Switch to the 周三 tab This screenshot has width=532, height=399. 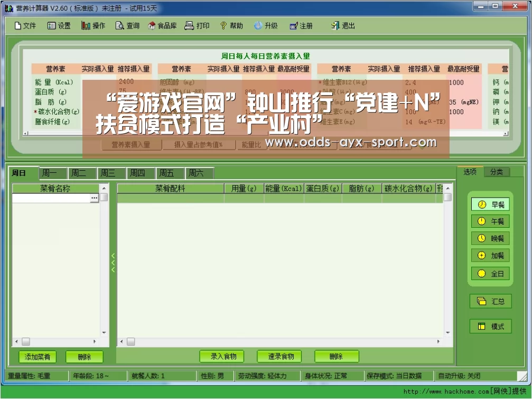(112, 173)
